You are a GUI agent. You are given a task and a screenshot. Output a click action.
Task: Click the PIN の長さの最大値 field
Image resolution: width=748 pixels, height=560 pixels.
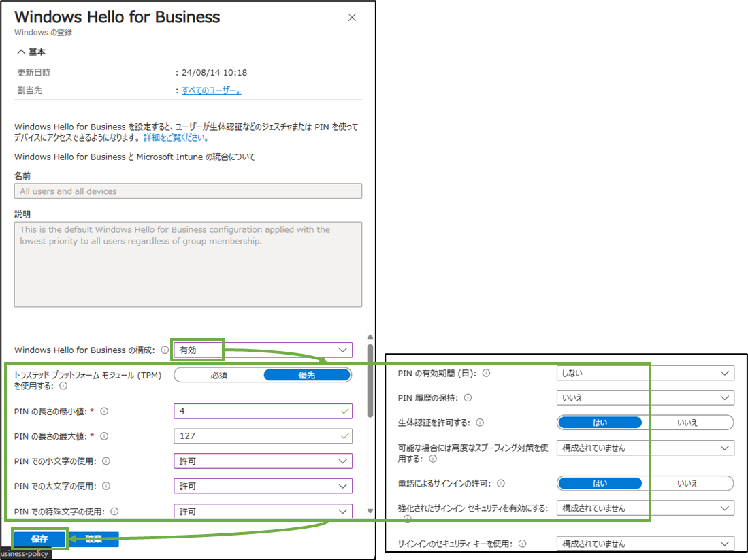pos(263,436)
